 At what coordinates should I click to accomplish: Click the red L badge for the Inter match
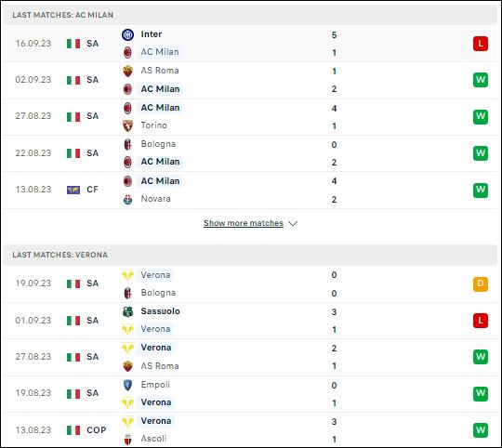[481, 44]
